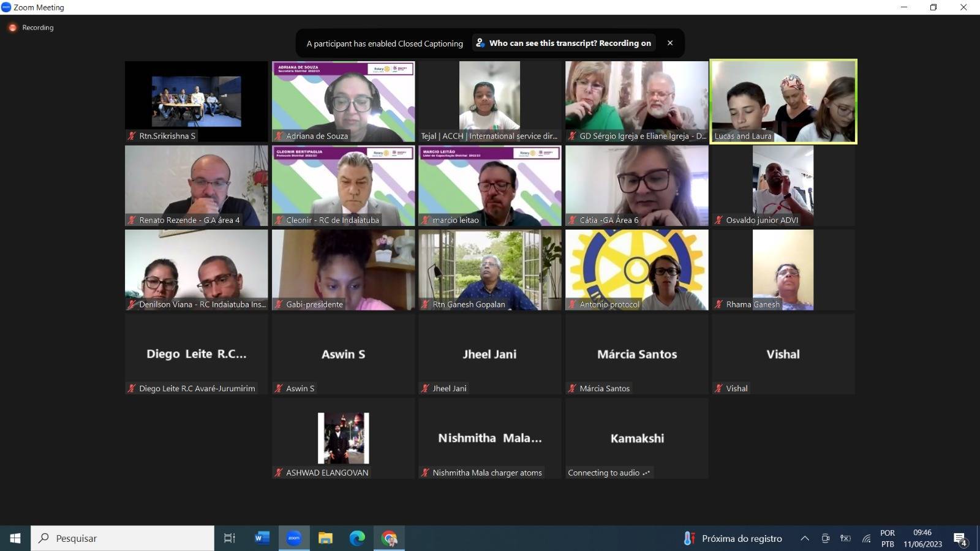Click the red Recording indicator icon

click(12, 28)
